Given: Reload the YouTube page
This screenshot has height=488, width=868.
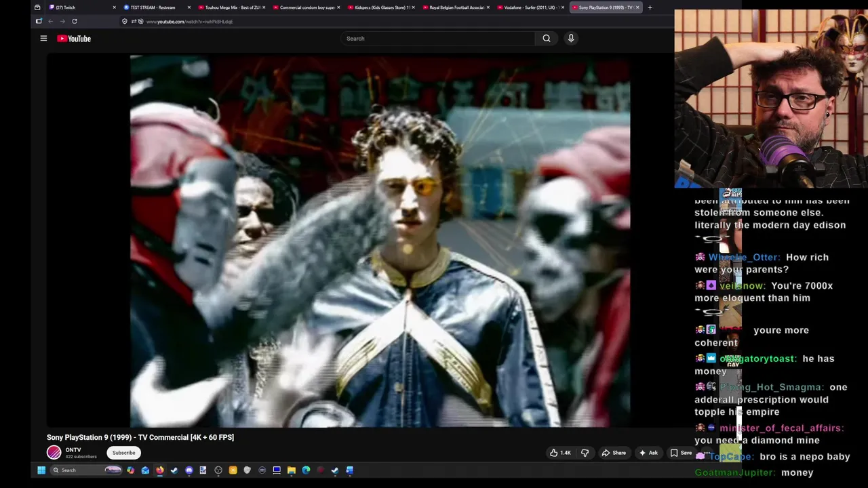Looking at the screenshot, I should 75,22.
